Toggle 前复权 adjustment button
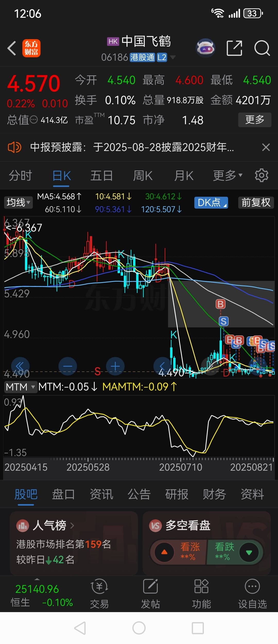 [x=256, y=203]
